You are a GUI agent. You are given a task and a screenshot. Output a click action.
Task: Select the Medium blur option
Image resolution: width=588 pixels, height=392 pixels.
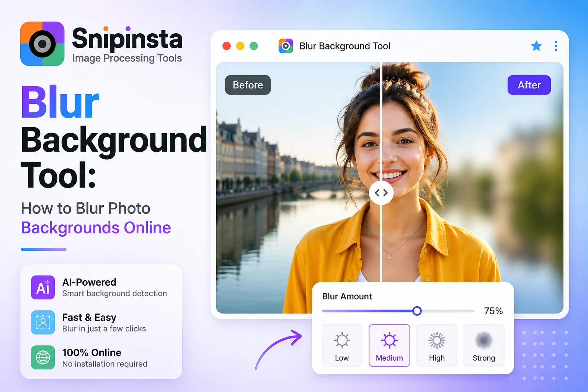click(389, 345)
